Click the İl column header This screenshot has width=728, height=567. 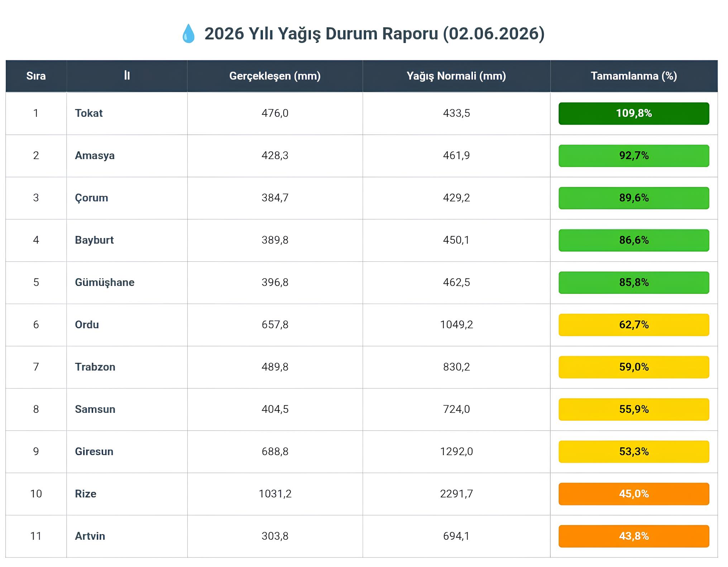(x=127, y=76)
